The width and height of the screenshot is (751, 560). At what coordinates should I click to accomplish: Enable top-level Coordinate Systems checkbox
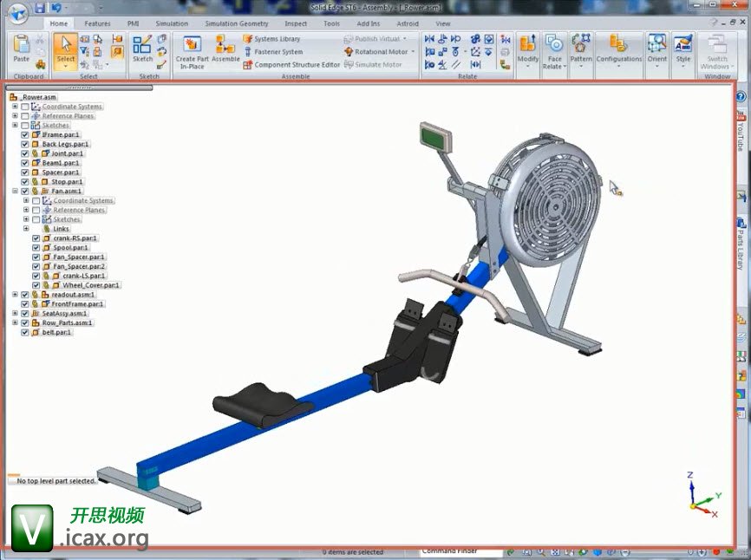click(25, 107)
